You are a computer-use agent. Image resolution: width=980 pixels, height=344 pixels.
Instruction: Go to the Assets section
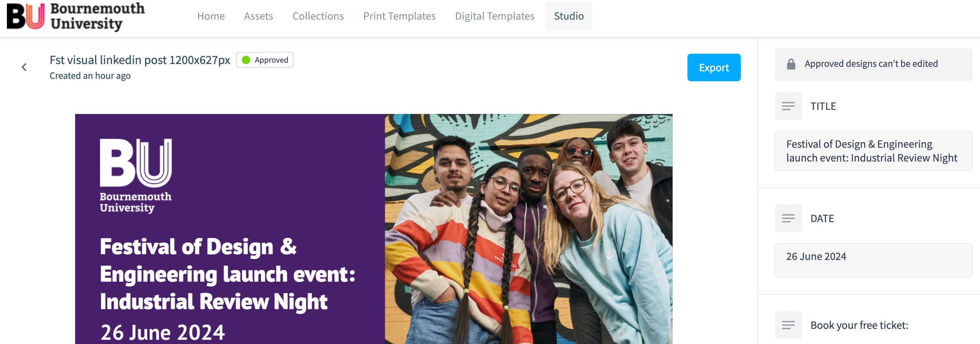pyautogui.click(x=258, y=16)
